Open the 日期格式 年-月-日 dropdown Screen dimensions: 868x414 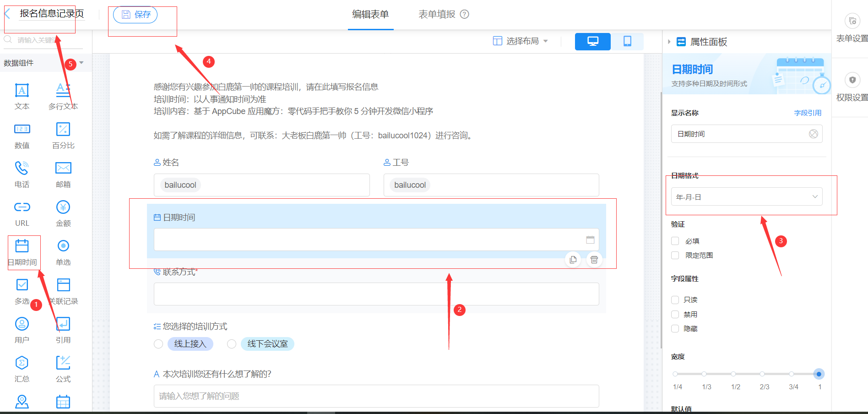(747, 196)
